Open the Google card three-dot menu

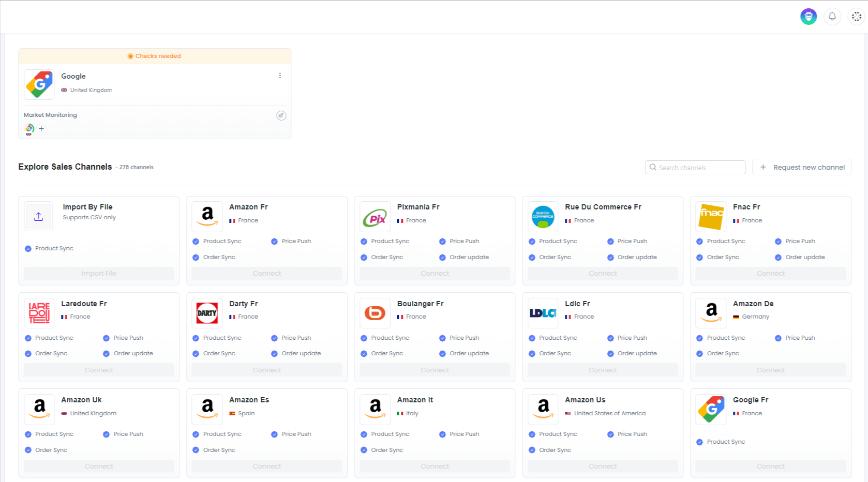point(280,76)
